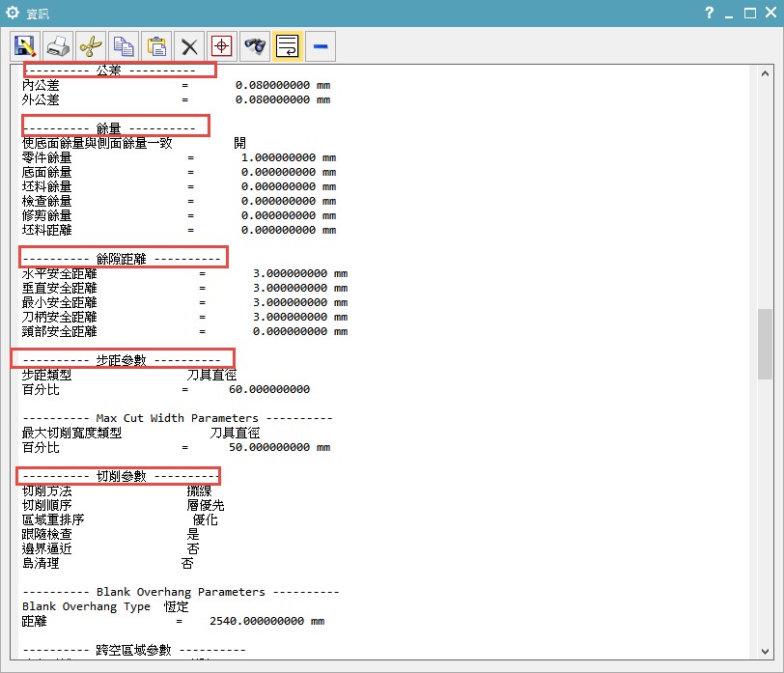Click the 區域重排序 label
Image resolution: width=784 pixels, height=673 pixels.
[53, 519]
